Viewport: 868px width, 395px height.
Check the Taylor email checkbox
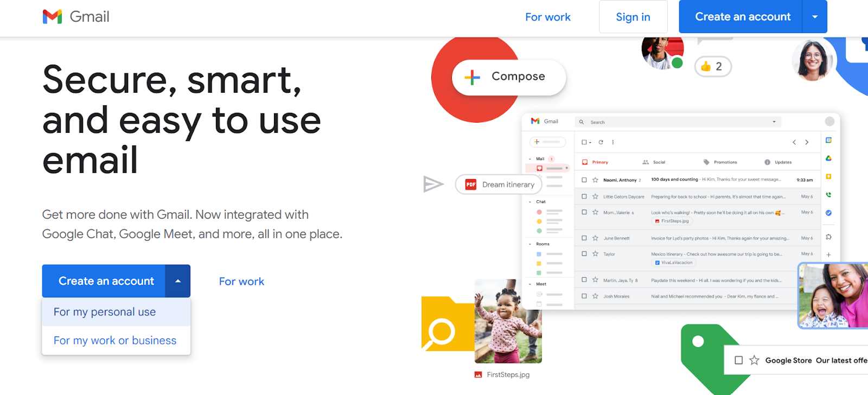(584, 253)
